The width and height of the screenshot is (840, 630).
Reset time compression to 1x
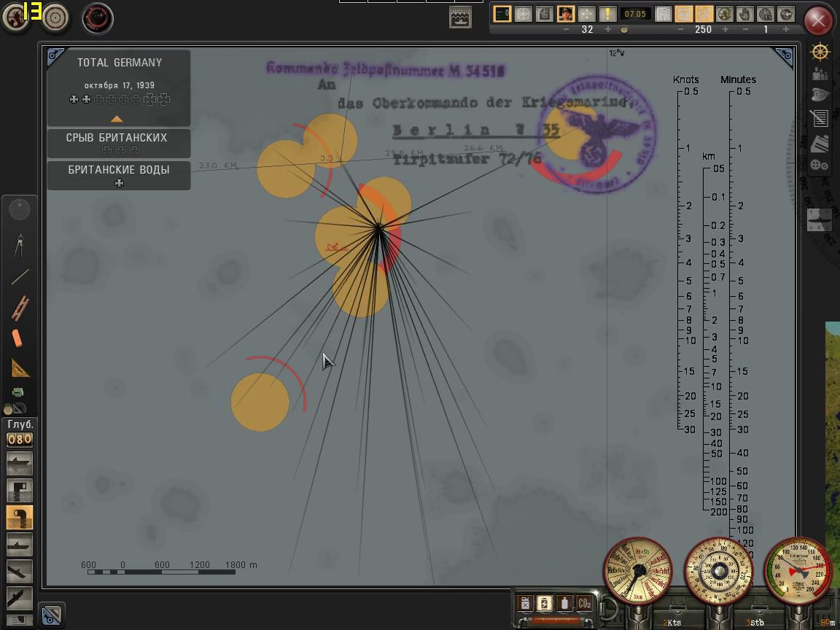point(766,14)
